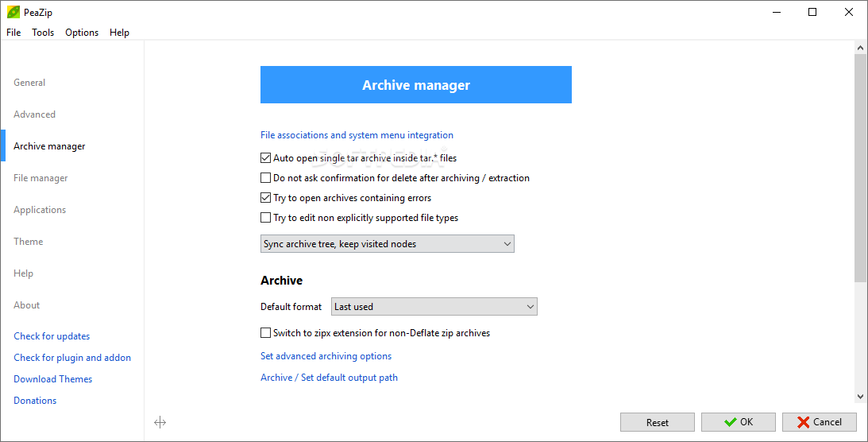This screenshot has height=442, width=868.
Task: Confirm settings with the OK button
Action: coord(738,422)
